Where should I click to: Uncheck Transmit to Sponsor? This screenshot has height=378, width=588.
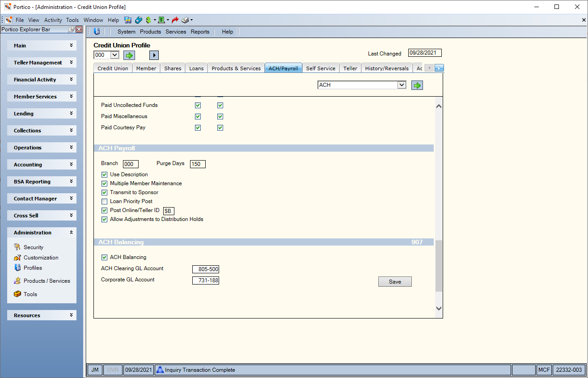pos(105,192)
